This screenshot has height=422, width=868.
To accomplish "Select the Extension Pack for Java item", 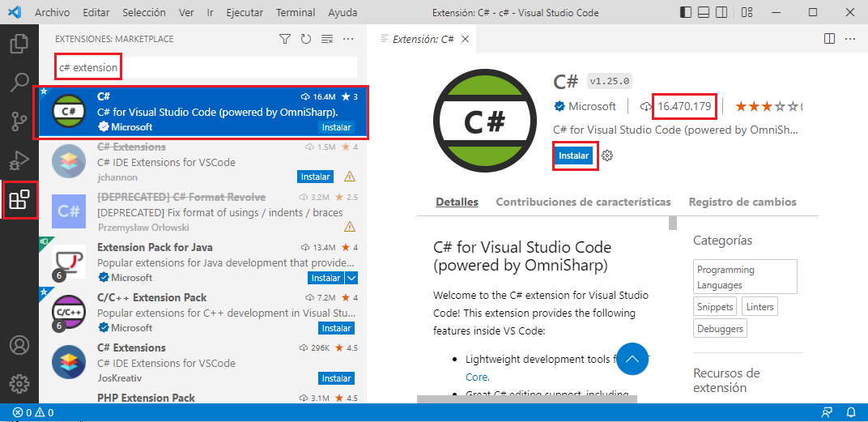I will point(204,262).
